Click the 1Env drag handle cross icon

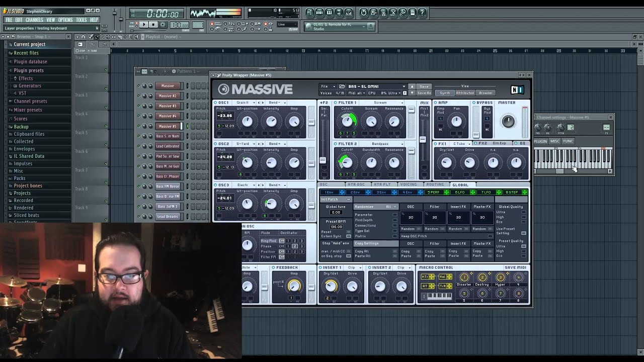[x=342, y=193]
